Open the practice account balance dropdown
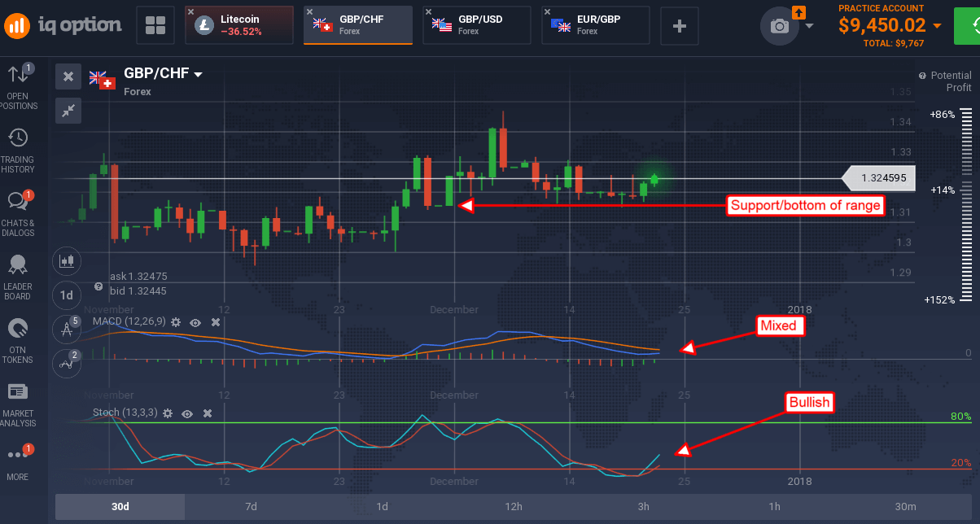 (x=938, y=26)
